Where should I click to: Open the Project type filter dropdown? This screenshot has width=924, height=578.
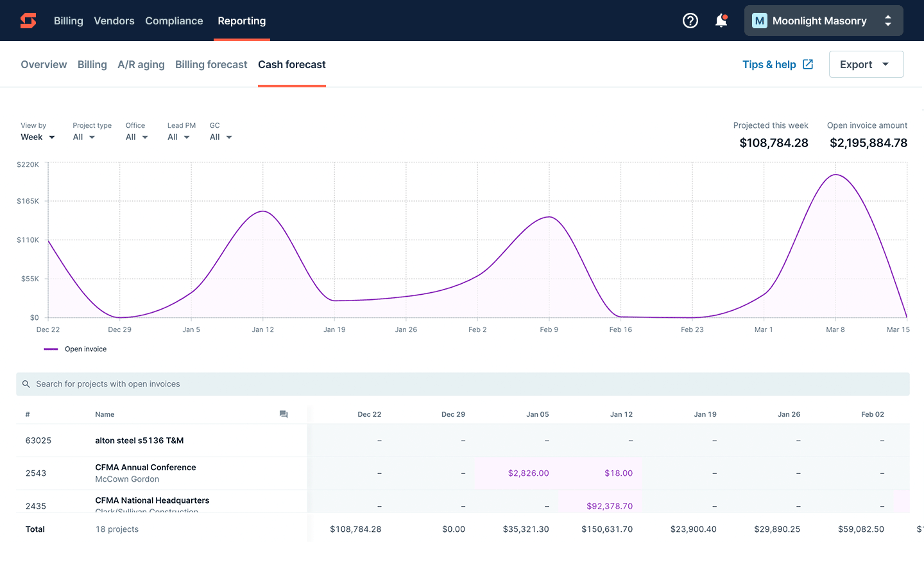pyautogui.click(x=84, y=137)
